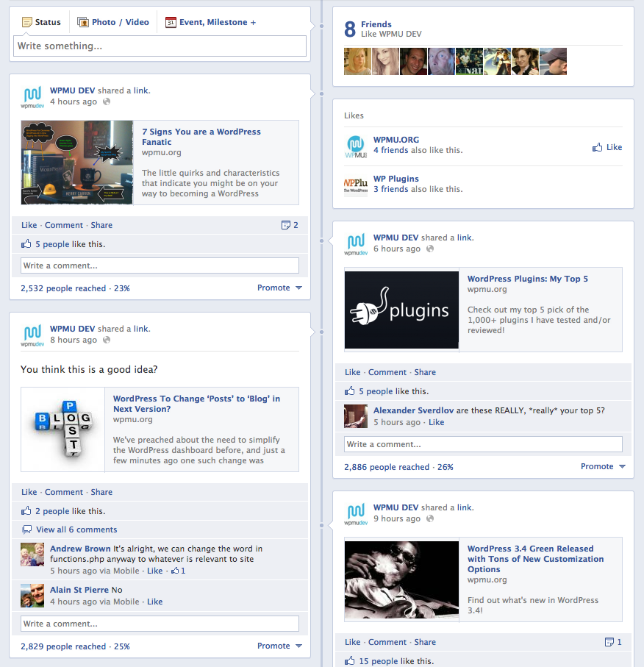Viewport: 644px width, 667px height.
Task: Click thumbs-up icon beside '15 people like this'
Action: 350,660
